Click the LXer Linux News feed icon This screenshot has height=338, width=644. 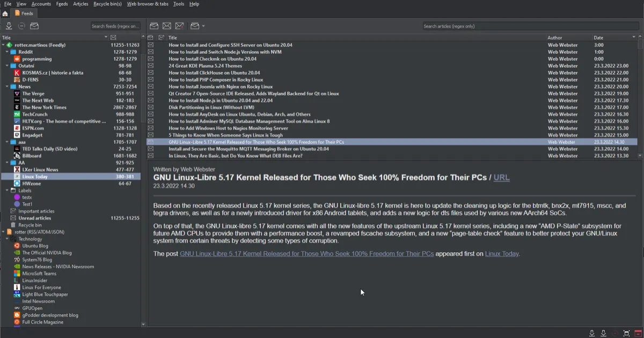[x=17, y=170]
